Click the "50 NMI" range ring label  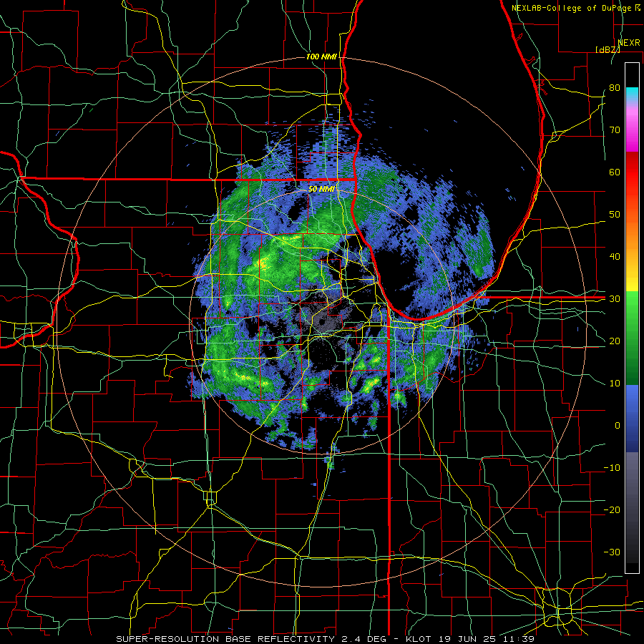[x=321, y=189]
